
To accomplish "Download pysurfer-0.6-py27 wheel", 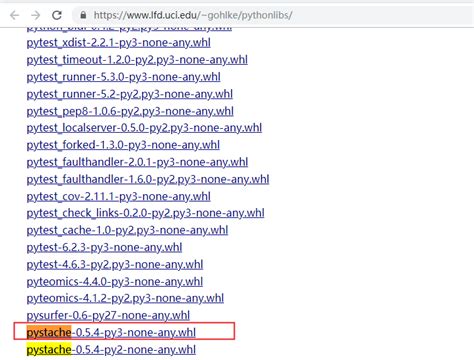I will [108, 315].
